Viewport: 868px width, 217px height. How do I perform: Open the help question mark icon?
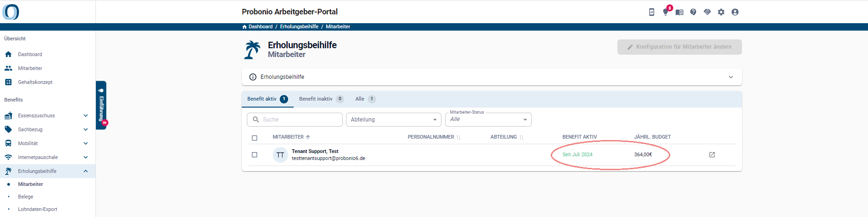(x=693, y=12)
